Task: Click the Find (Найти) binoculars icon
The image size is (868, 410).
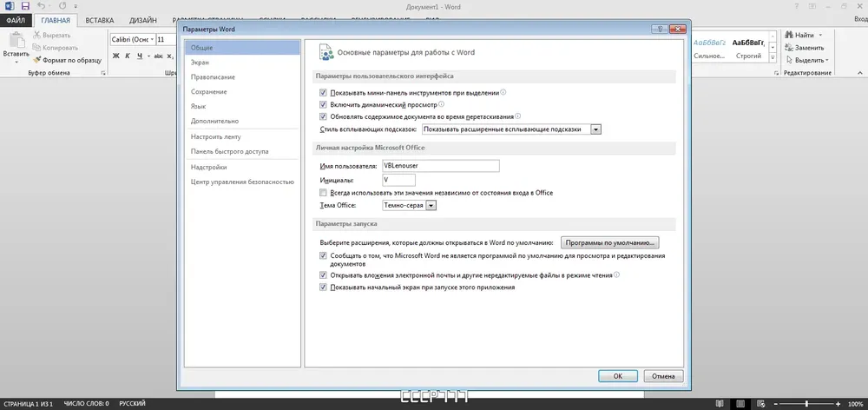Action: 789,35
